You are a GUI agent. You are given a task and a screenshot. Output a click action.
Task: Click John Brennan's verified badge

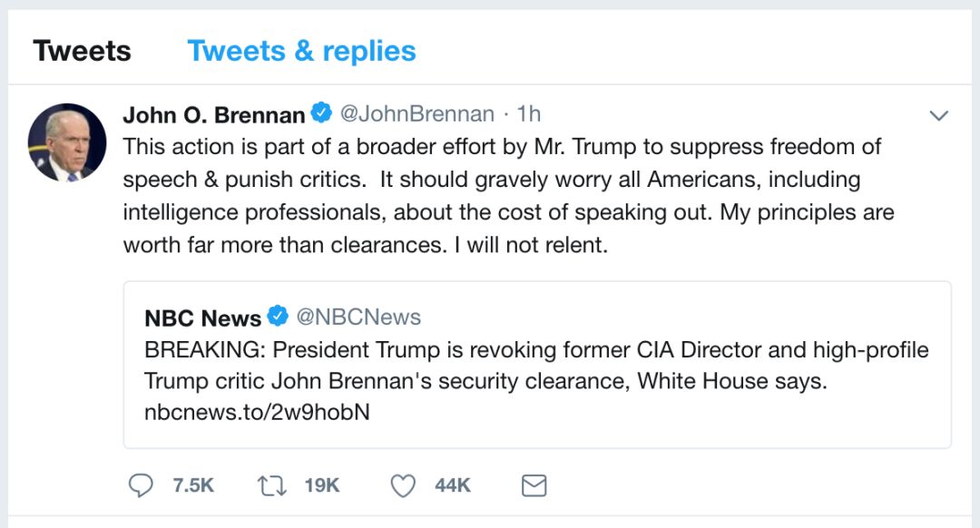319,113
